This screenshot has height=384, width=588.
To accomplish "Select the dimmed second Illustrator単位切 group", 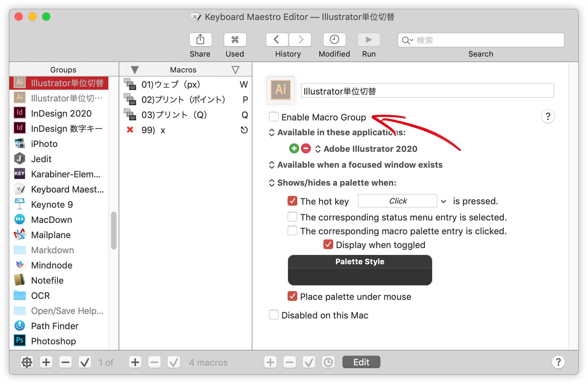I will [59, 98].
